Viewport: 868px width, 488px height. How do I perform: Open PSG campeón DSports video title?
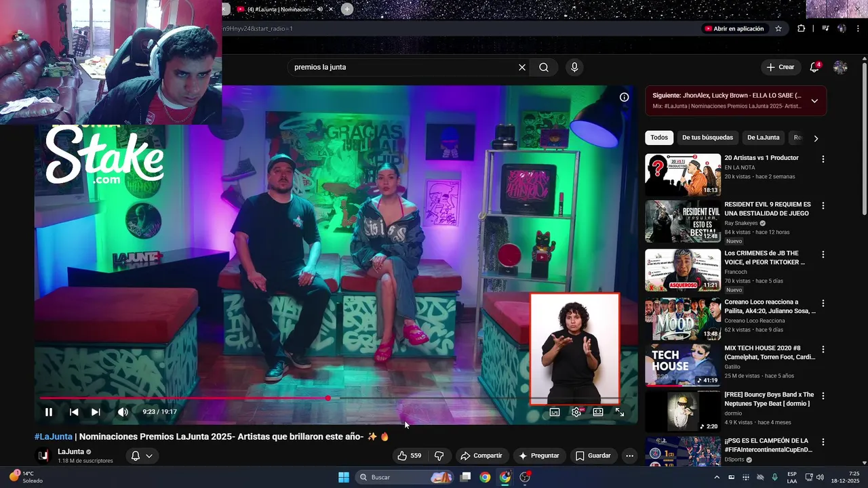[768, 445]
